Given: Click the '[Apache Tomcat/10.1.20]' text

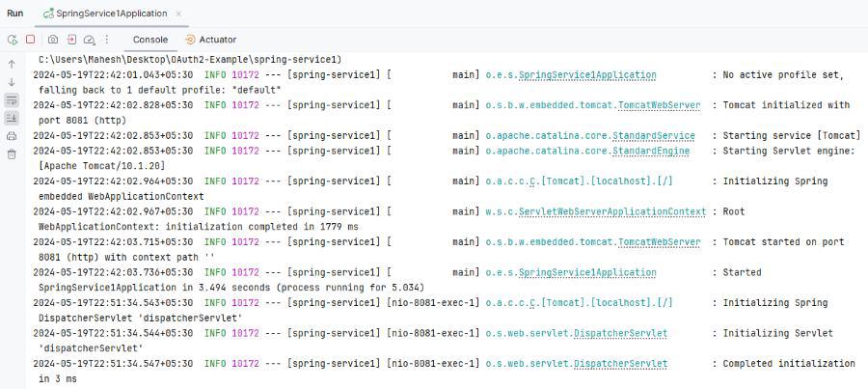Looking at the screenshot, I should [x=102, y=166].
